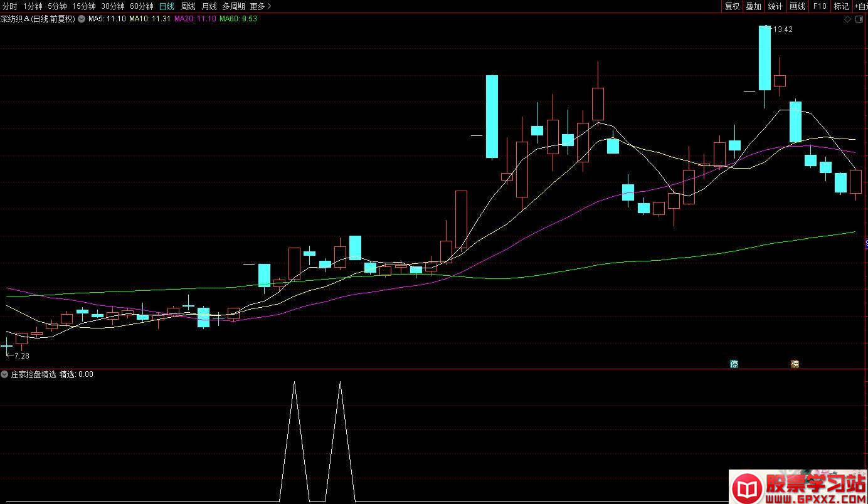
Task: Click the 13.42 high price label
Action: pos(784,29)
